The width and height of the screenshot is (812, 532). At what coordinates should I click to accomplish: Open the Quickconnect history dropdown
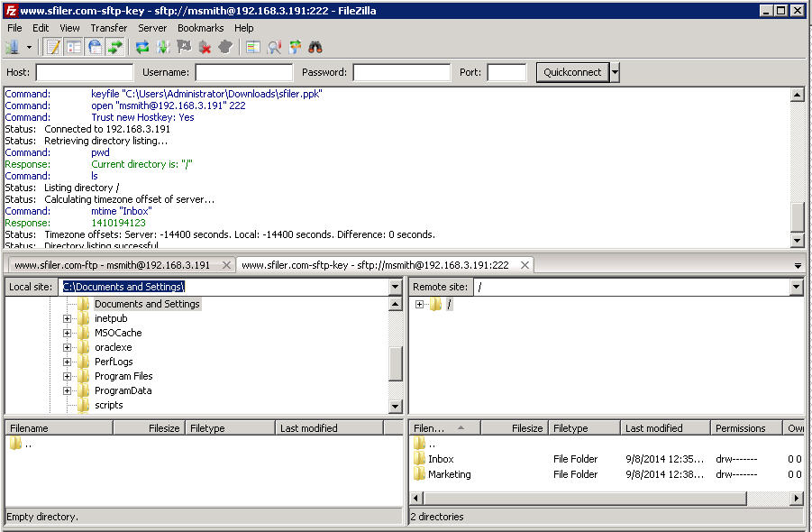tap(615, 72)
